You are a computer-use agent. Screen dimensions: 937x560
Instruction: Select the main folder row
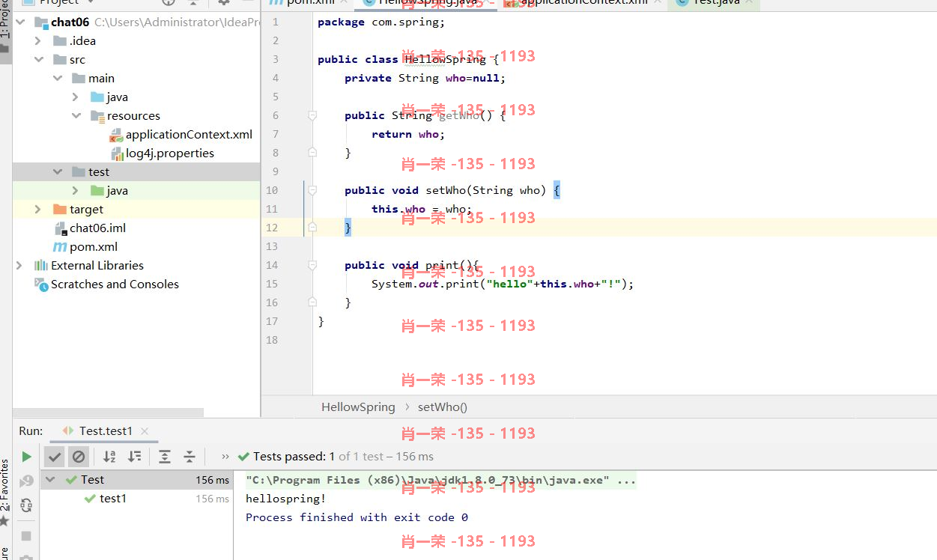(136, 79)
